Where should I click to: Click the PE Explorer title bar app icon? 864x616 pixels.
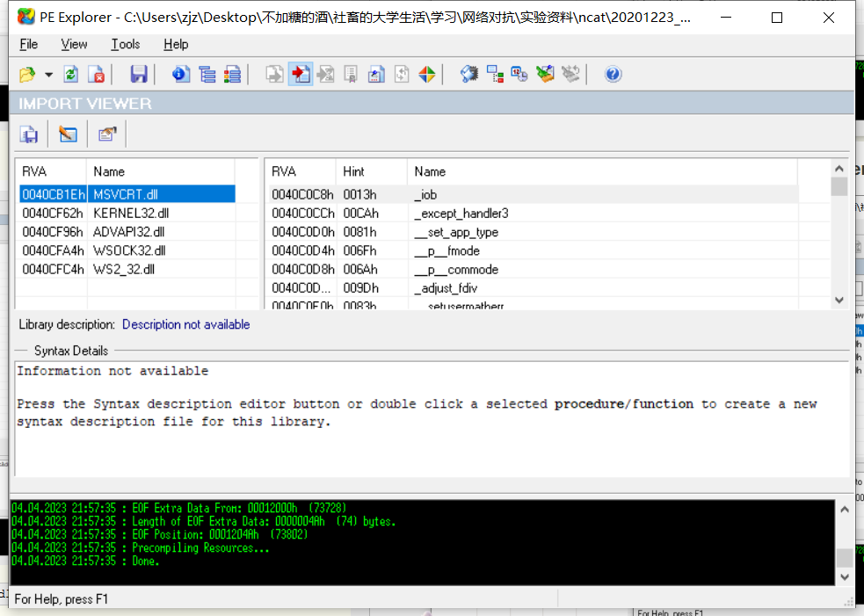(x=25, y=17)
